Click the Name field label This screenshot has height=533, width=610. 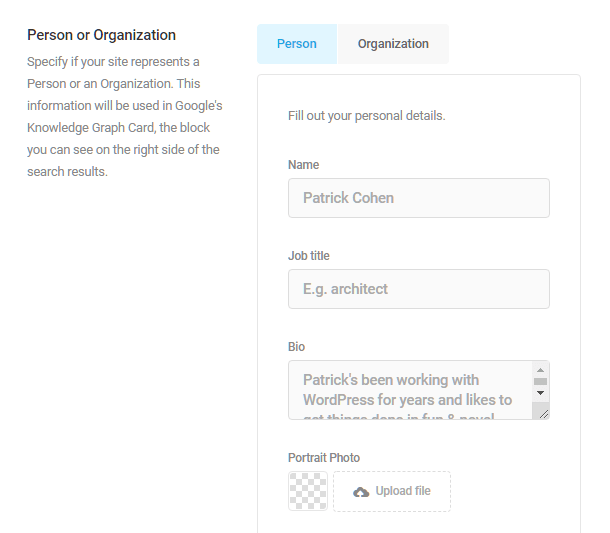[303, 165]
